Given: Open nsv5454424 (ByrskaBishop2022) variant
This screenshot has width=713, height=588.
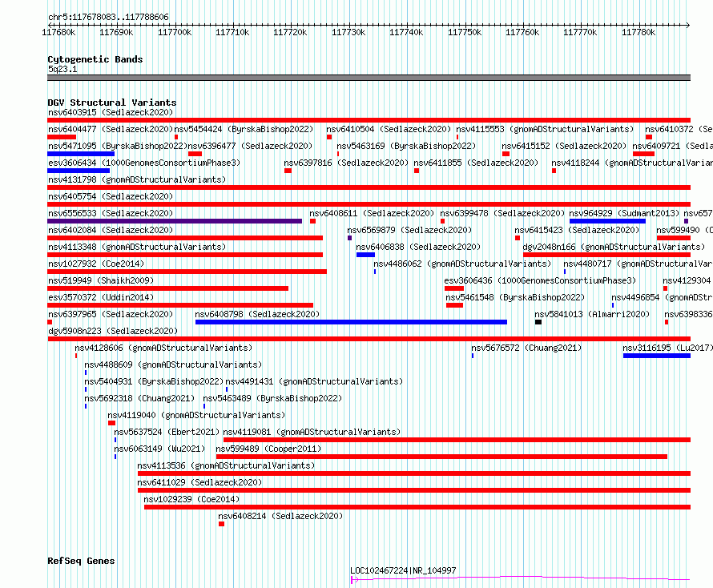Looking at the screenshot, I should (x=244, y=129).
